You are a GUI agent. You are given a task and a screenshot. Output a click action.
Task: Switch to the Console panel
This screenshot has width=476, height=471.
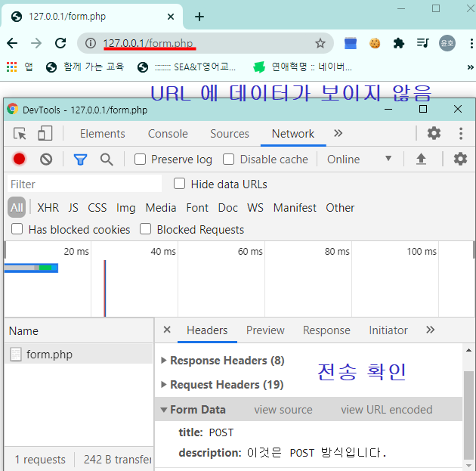168,134
